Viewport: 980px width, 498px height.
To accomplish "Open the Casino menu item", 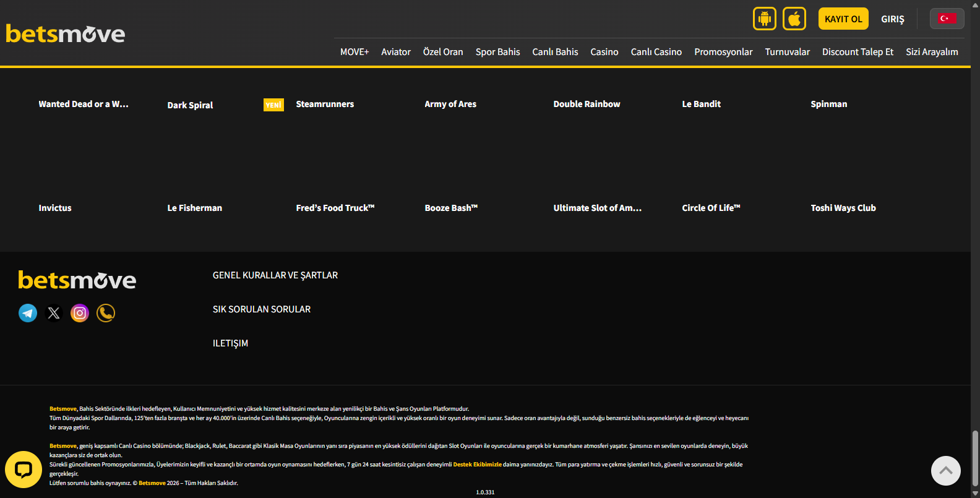I will [604, 52].
